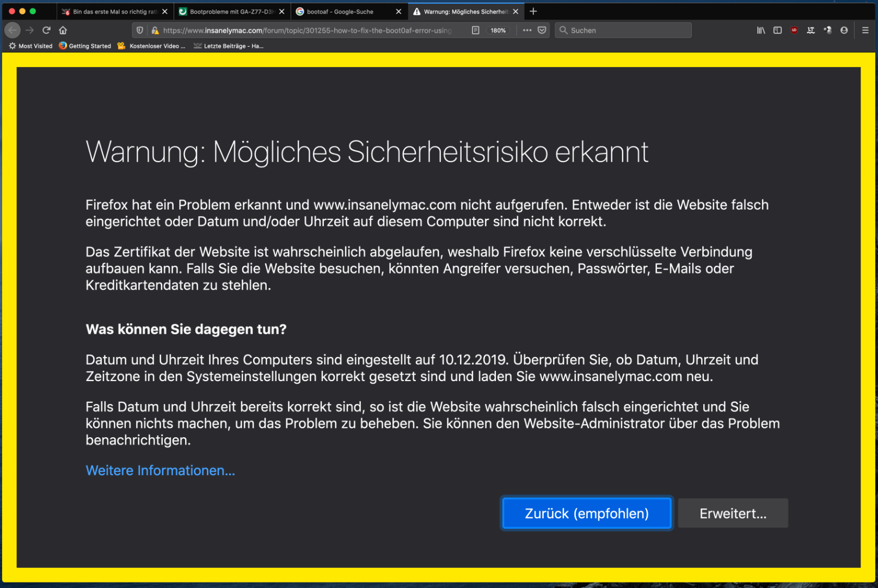Close the 'Bin das erste Mal' tab
The image size is (878, 588).
(x=165, y=11)
